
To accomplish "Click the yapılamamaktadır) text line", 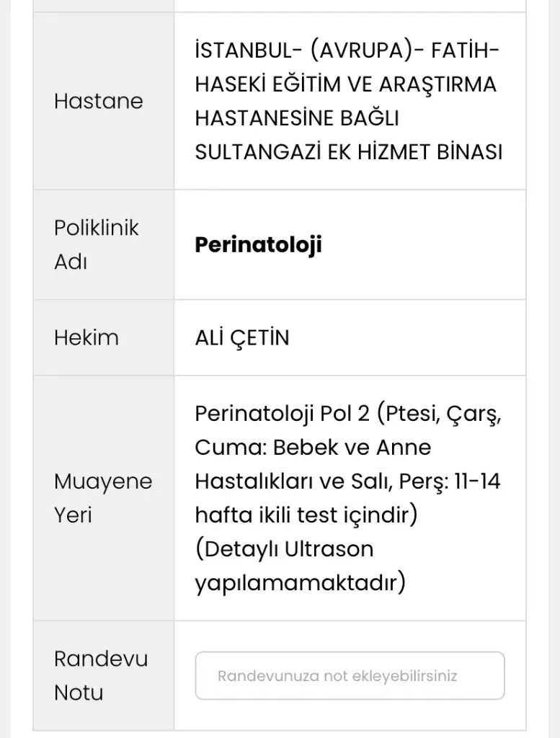I will (301, 583).
